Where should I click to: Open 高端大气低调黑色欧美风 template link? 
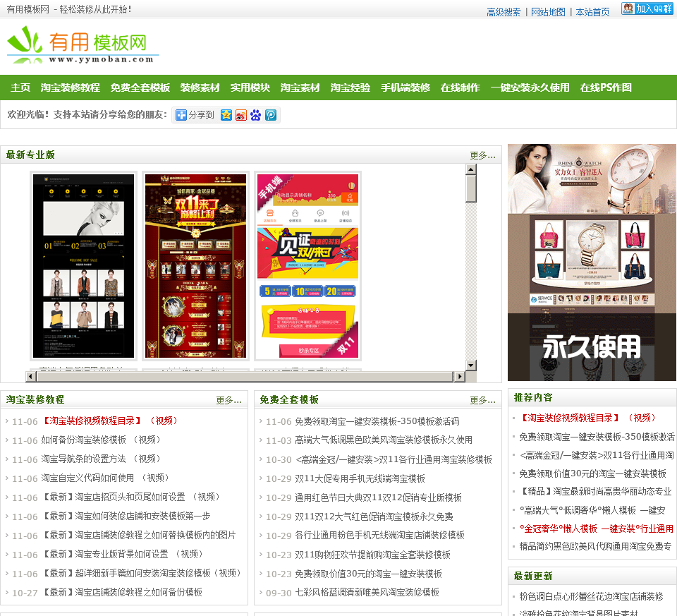[384, 440]
